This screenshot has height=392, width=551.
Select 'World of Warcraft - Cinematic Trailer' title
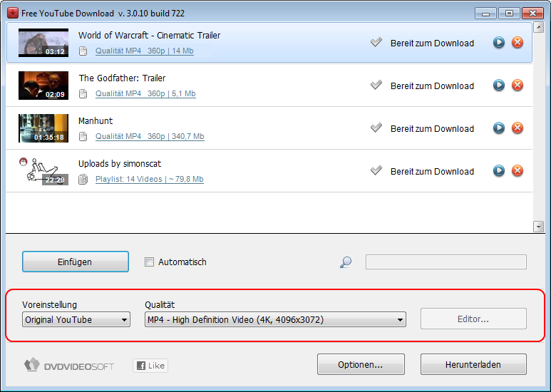150,36
